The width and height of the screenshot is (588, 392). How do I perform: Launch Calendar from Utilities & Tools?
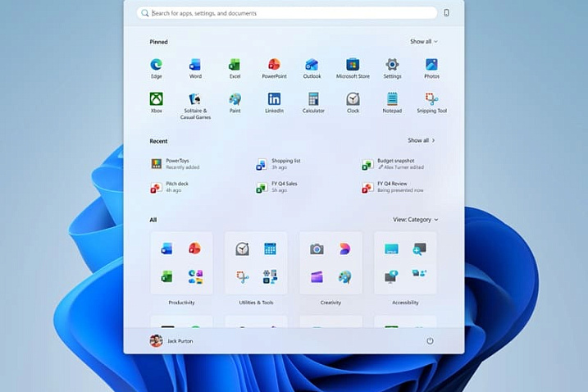tap(270, 248)
